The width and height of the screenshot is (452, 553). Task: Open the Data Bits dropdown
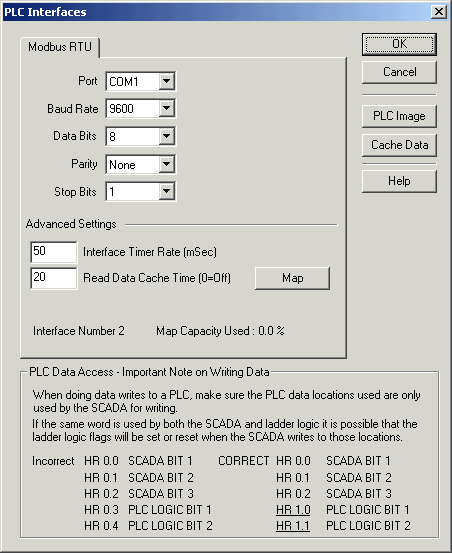click(166, 136)
